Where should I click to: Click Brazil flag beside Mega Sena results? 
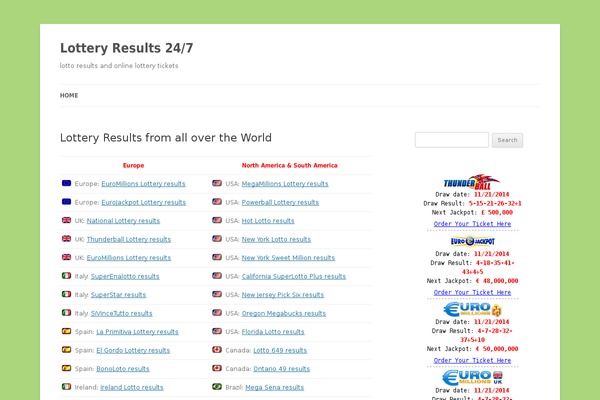pyautogui.click(x=217, y=387)
